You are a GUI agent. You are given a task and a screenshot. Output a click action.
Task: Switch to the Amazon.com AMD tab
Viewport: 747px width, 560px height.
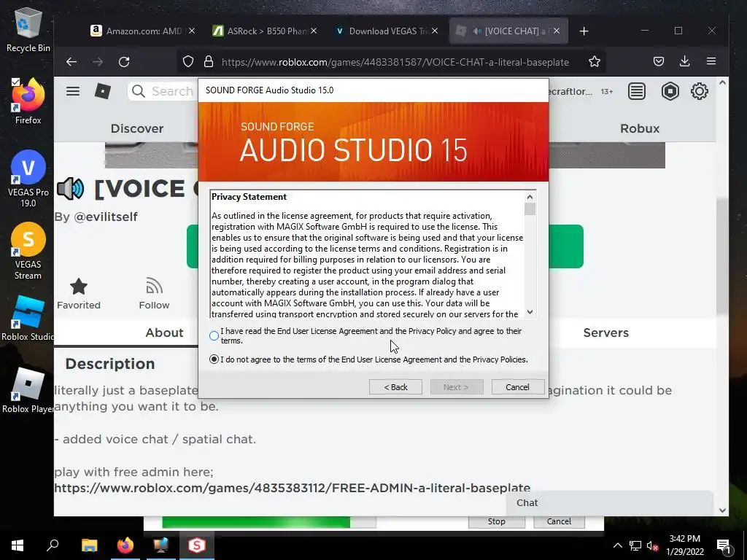[x=142, y=31]
